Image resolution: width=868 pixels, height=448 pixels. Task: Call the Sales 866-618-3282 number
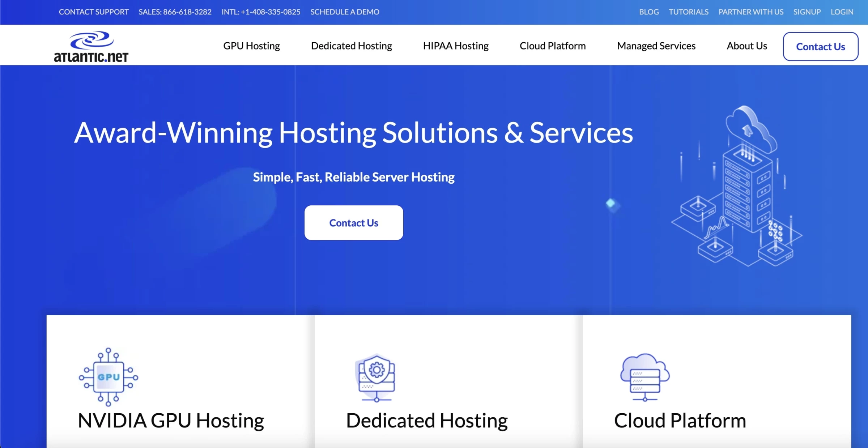coord(175,12)
